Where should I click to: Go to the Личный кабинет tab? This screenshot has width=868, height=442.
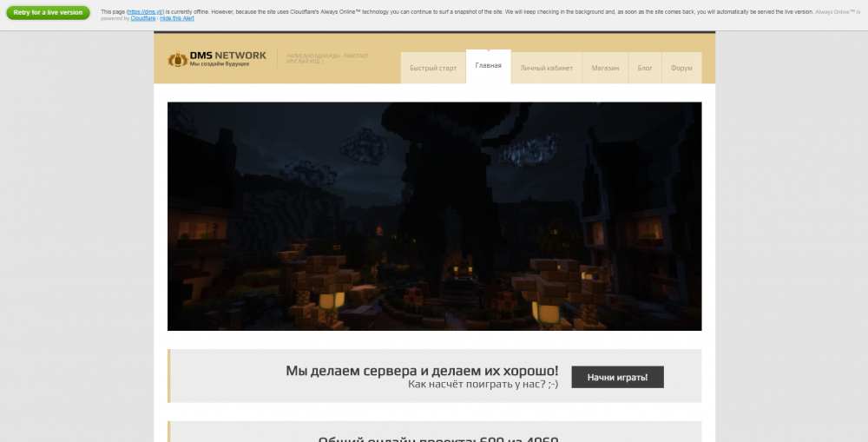click(x=546, y=68)
